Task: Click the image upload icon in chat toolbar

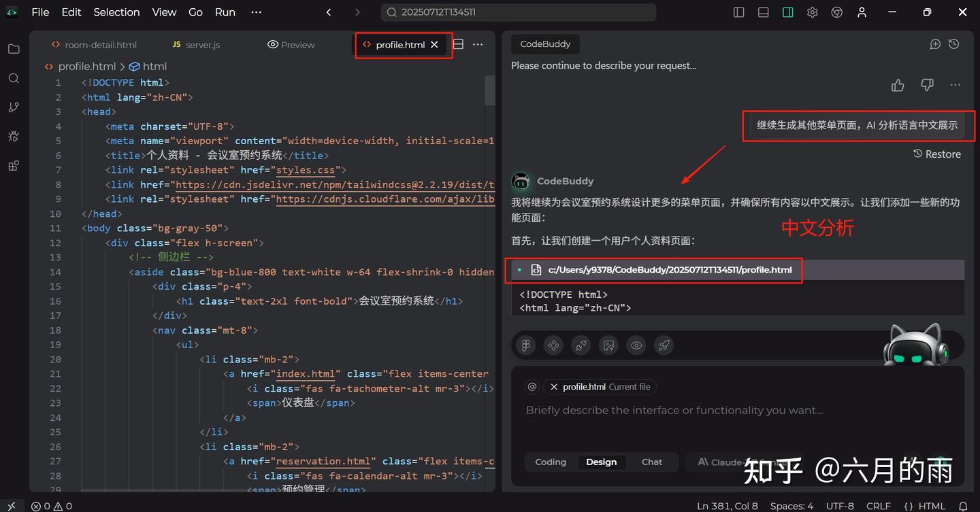Action: pyautogui.click(x=609, y=345)
